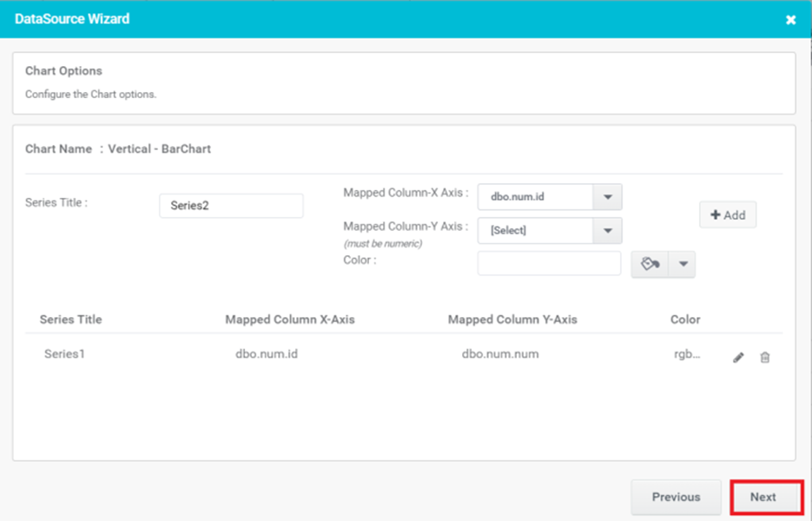Click the [Select] Y-axis combo box

[x=535, y=230]
